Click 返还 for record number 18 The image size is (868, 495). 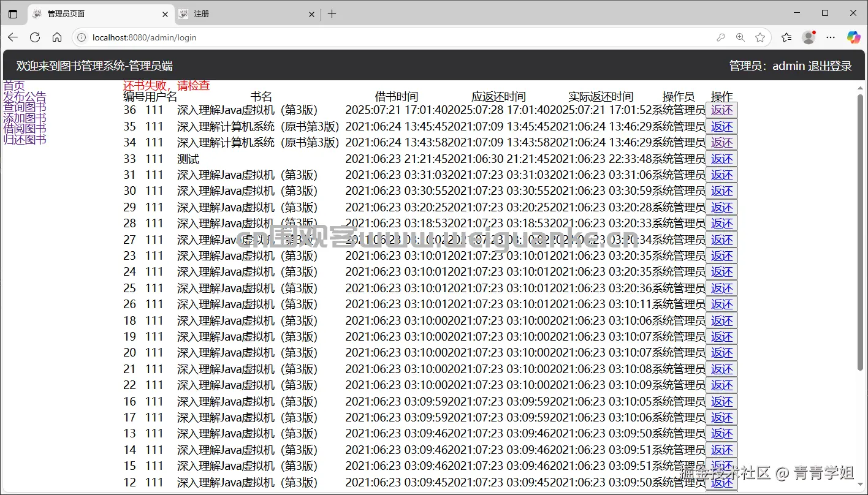[x=721, y=320]
